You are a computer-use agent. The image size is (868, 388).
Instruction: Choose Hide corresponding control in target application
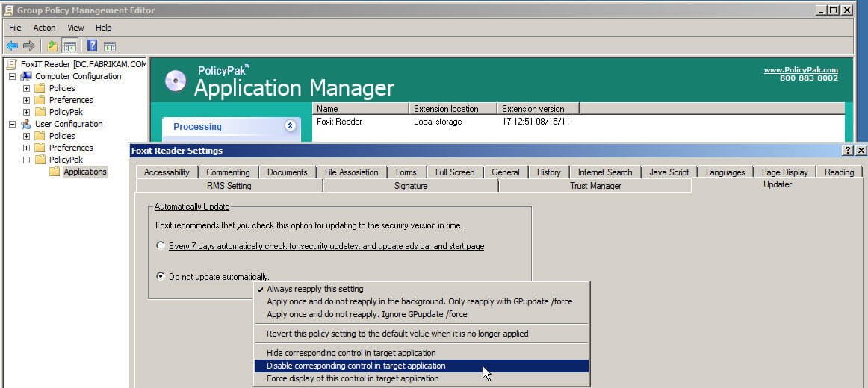[421, 353]
